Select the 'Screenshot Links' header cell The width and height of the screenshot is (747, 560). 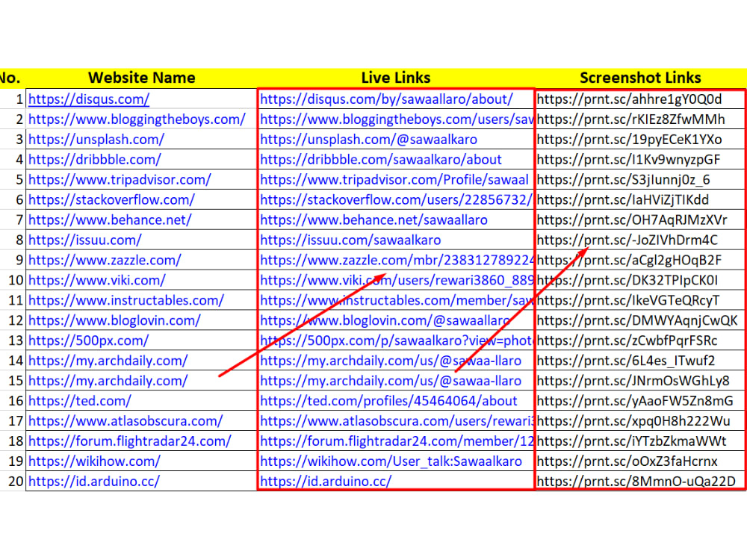[640, 78]
